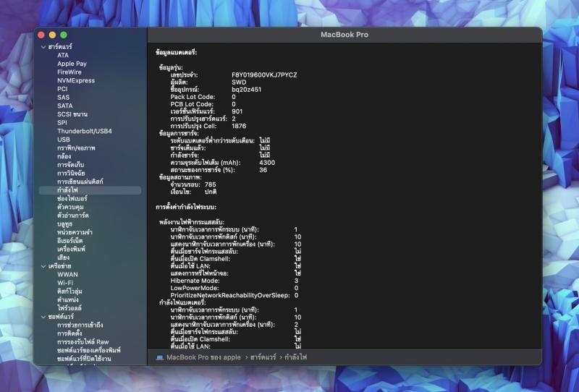Open กราฟิก/จอภาพ in the sidebar
The width and height of the screenshot is (579, 392).
[x=76, y=148]
